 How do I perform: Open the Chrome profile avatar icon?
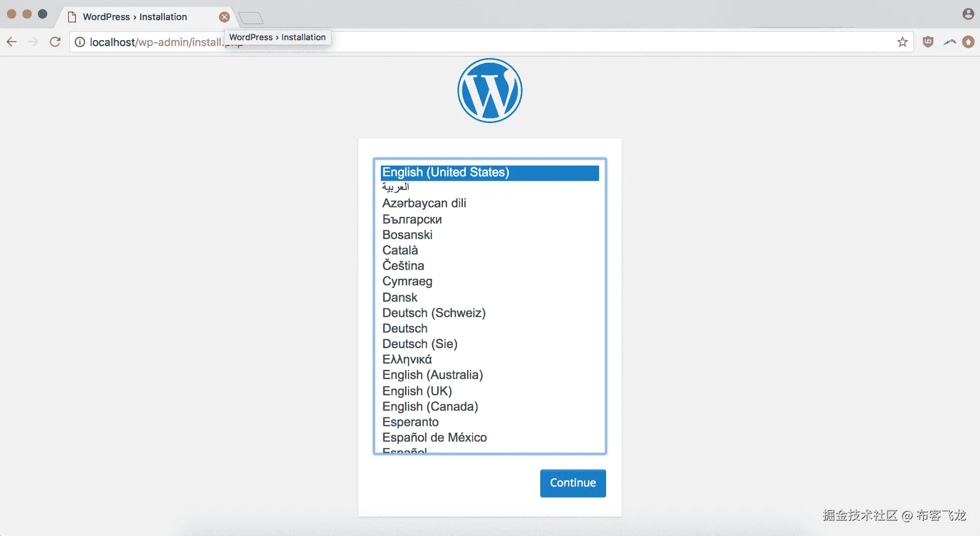click(x=968, y=14)
